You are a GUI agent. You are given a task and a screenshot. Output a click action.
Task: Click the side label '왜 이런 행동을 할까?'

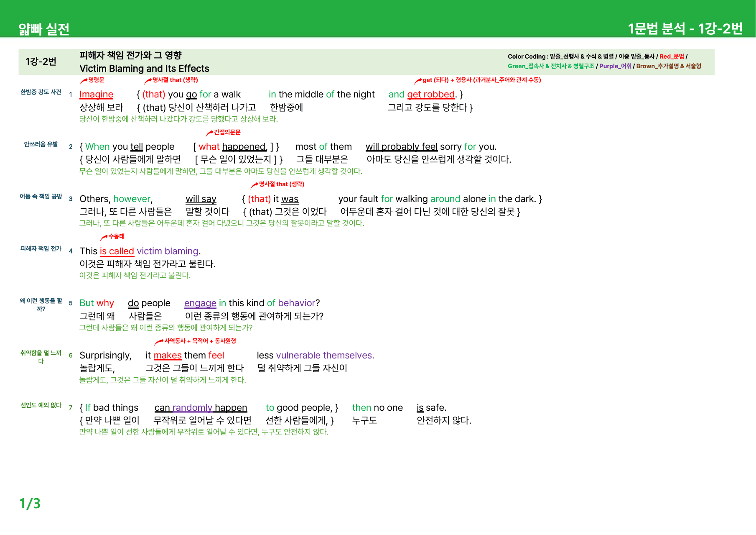click(41, 305)
